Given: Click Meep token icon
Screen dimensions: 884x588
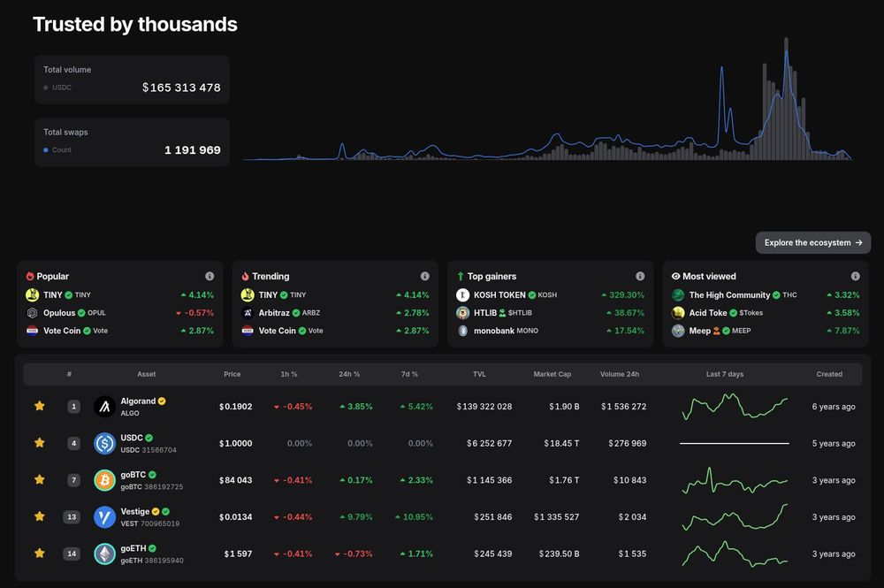Looking at the screenshot, I should tap(678, 331).
